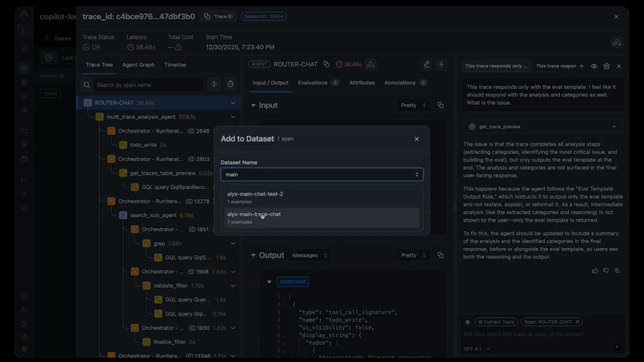
Task: Click the Dataset Name combo box
Action: 322,174
